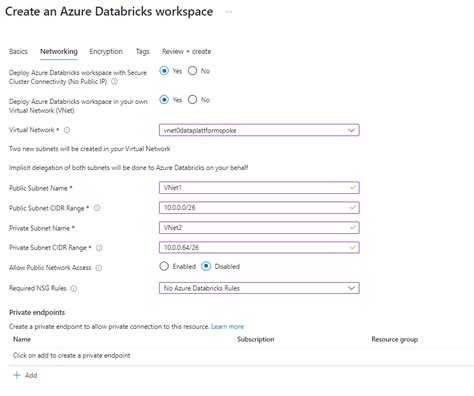Click the Resource group column header
Screen dimensions: 474x396
coord(395,339)
